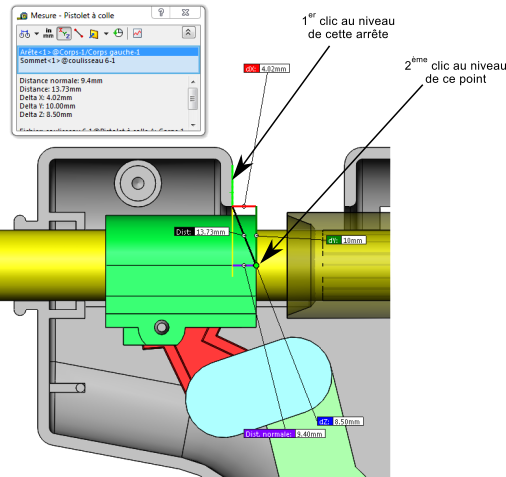
Task: Open the arc/circle measure mode icon
Action: [x=25, y=33]
